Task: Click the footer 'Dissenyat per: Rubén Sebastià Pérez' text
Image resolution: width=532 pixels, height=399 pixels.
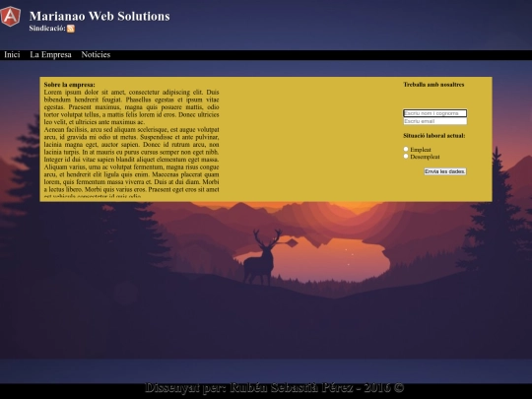Action: click(x=274, y=387)
